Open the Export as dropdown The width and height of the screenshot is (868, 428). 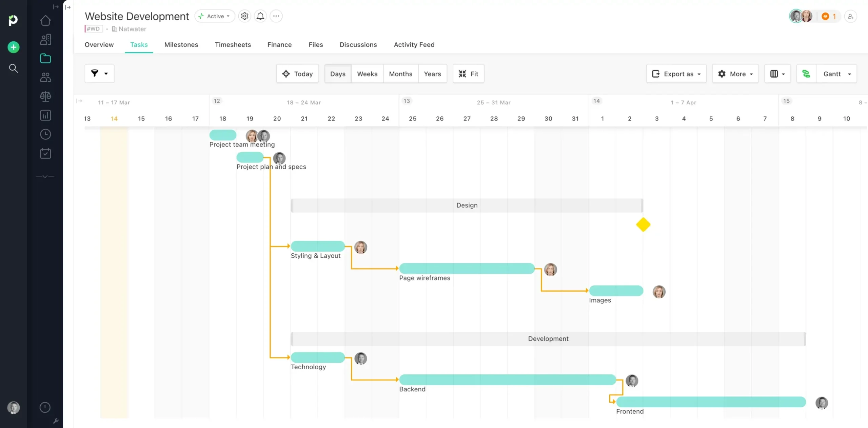pyautogui.click(x=676, y=74)
